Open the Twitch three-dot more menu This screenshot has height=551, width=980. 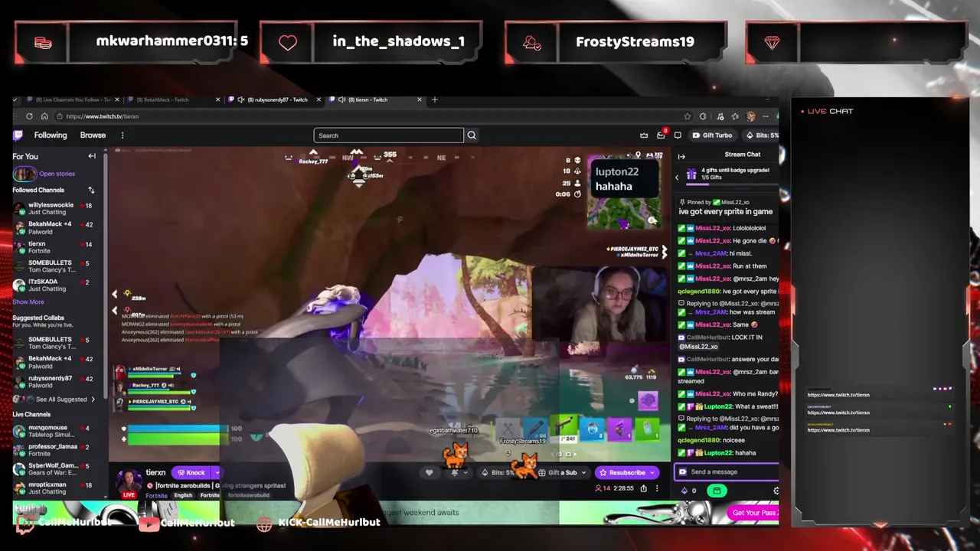click(122, 135)
